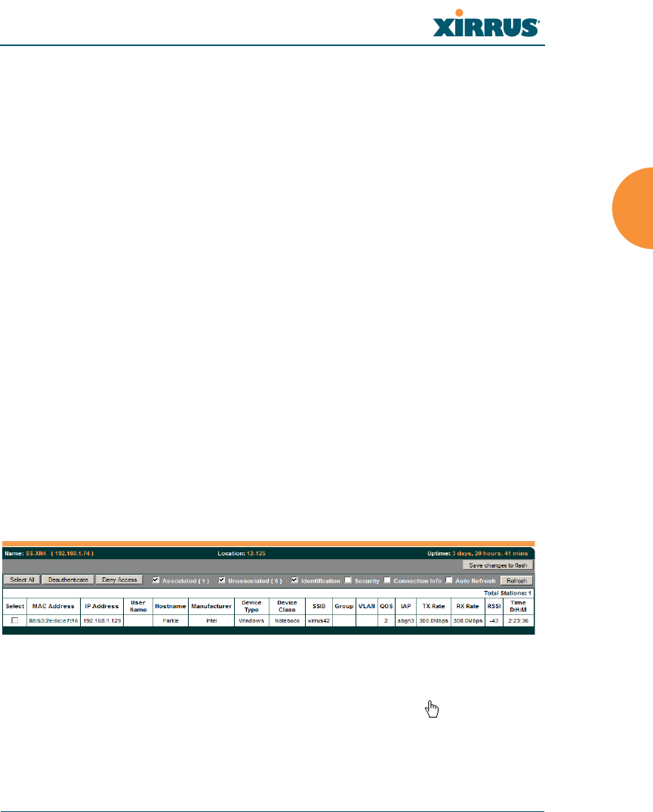Click the time value 2:23:36
This screenshot has width=653, height=812.
tap(519, 620)
